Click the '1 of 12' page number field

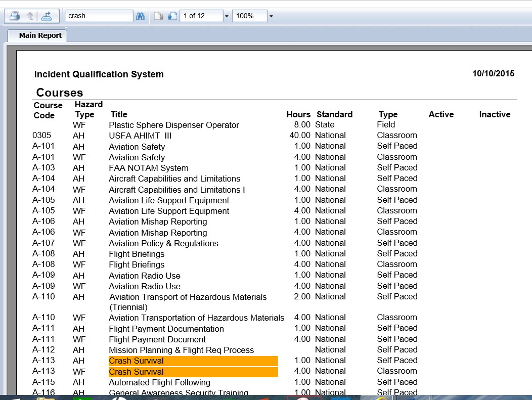[x=201, y=16]
